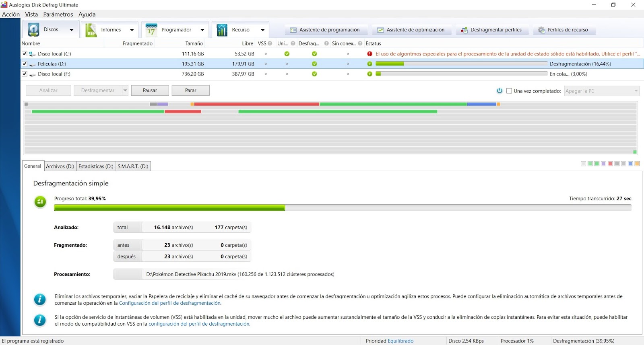Viewport: 644px width, 345px height.
Task: Click the Fragmentado column header
Action: pyautogui.click(x=130, y=43)
